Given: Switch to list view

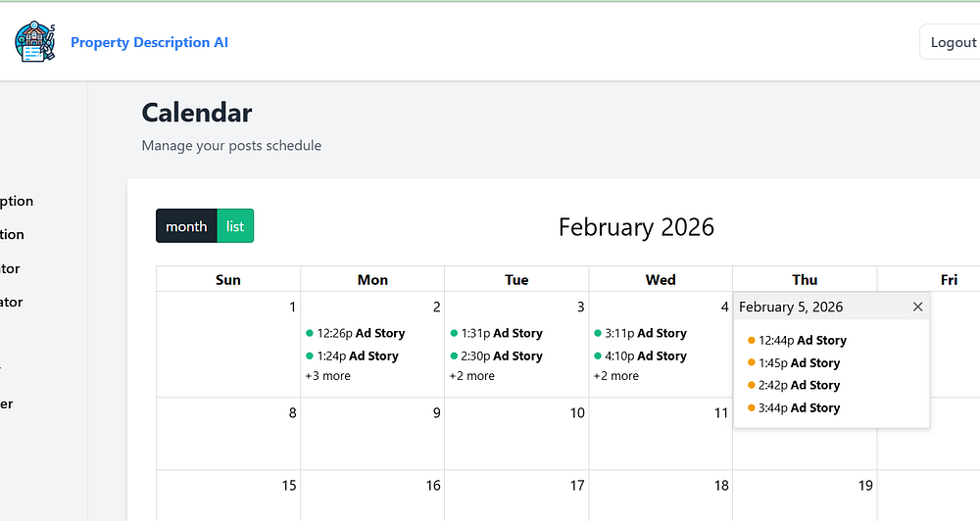Looking at the screenshot, I should pyautogui.click(x=235, y=226).
